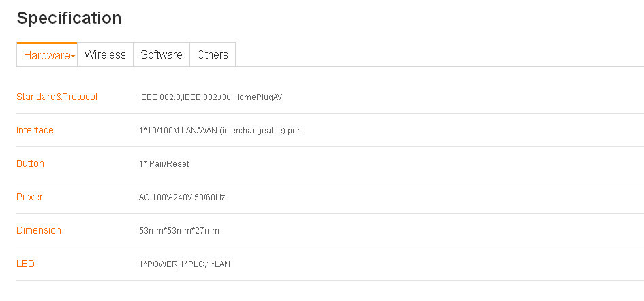Open the Software tab
Image resolution: width=644 pixels, height=301 pixels.
[162, 55]
